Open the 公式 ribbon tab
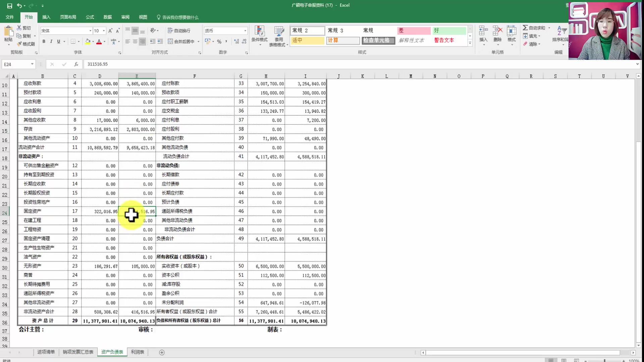The image size is (644, 362). pyautogui.click(x=90, y=17)
